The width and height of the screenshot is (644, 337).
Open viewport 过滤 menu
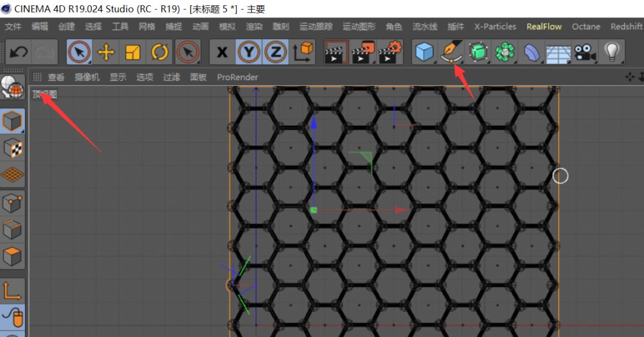coord(171,78)
